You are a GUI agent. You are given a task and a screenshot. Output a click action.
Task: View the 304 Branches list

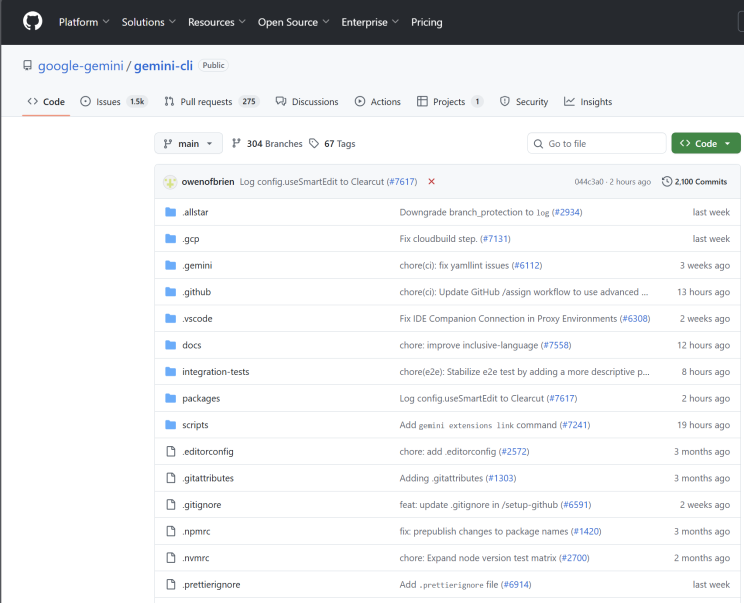(267, 143)
